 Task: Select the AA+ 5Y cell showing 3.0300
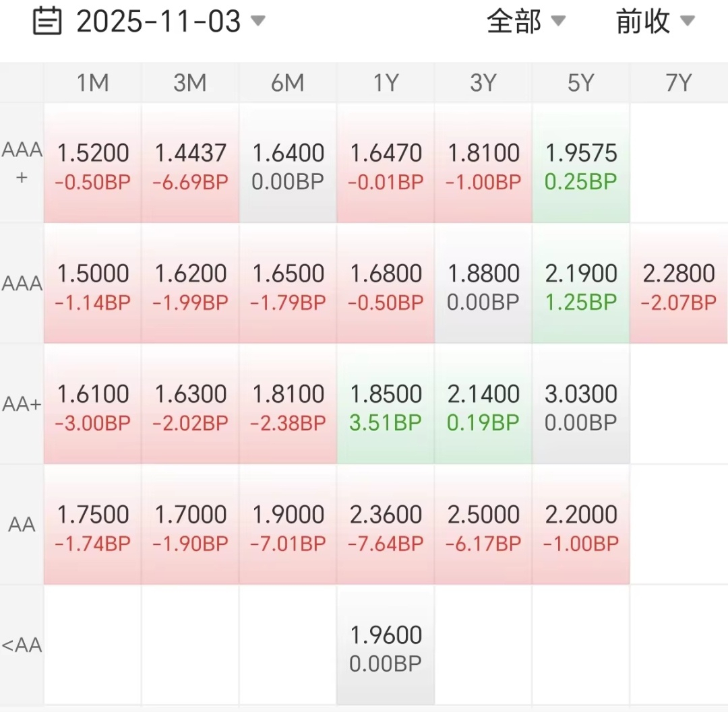tap(581, 404)
